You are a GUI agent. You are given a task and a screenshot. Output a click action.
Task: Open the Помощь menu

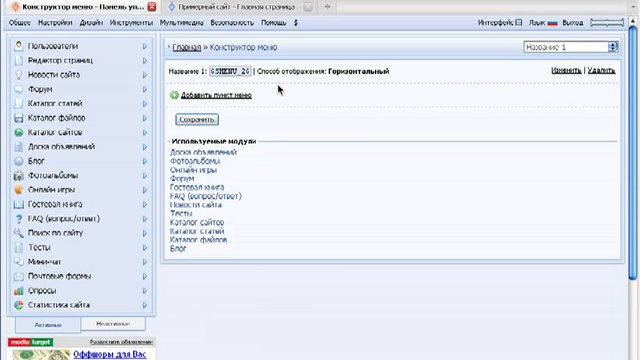(273, 23)
